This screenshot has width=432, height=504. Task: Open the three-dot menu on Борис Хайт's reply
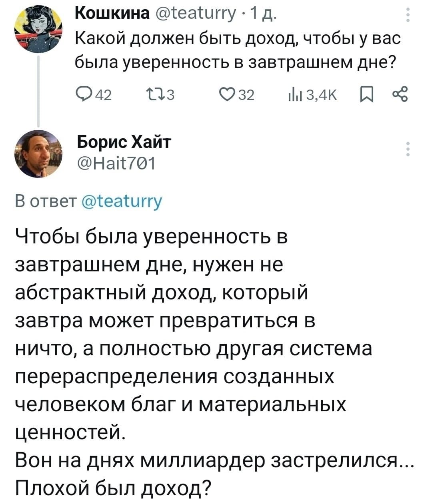[408, 149]
